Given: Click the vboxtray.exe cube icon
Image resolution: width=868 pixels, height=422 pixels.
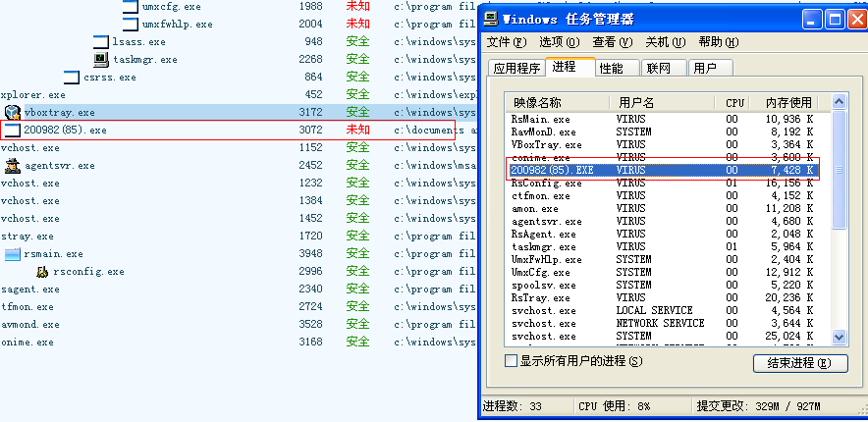Looking at the screenshot, I should point(13,112).
